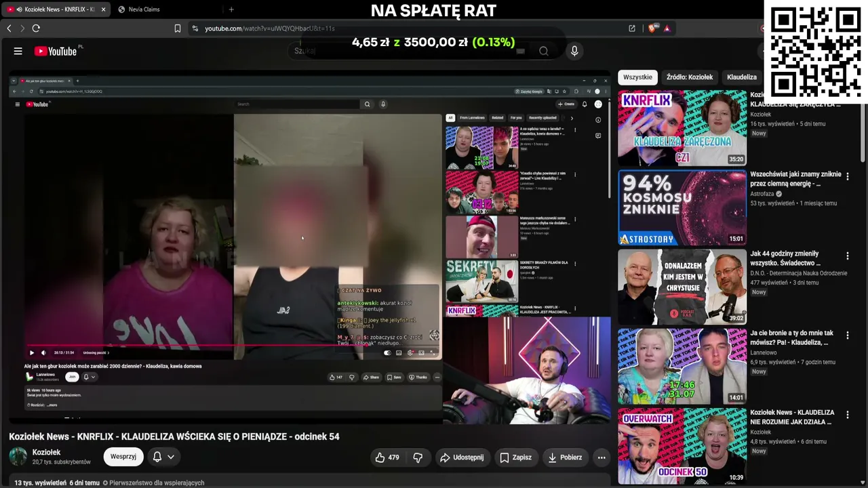Open the '94% KOSMOSU ZNIKNIE' thumbnail
The image size is (868, 488).
(682, 207)
